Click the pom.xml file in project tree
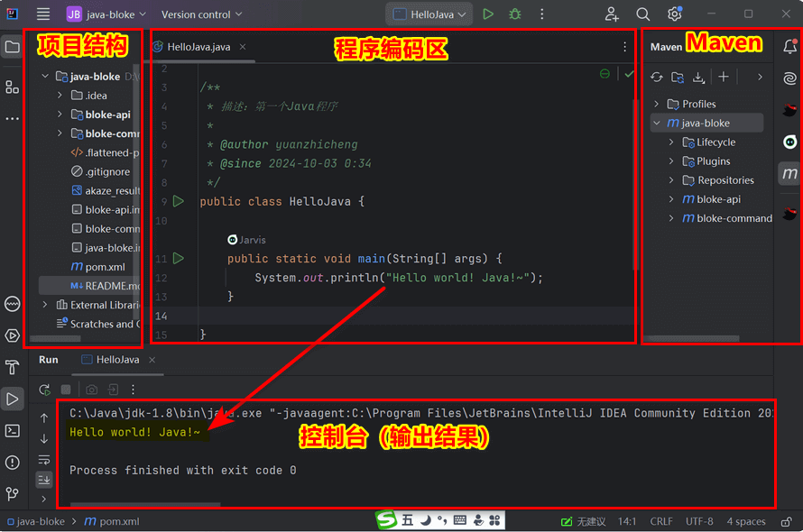Screen dimensions: 803x532 tap(105, 267)
